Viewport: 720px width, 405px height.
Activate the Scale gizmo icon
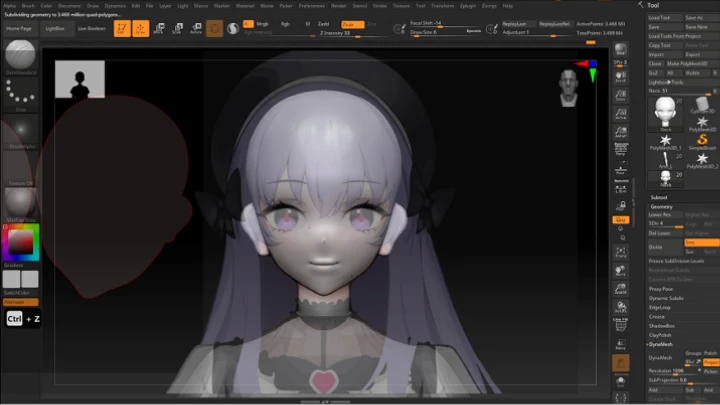tap(177, 28)
